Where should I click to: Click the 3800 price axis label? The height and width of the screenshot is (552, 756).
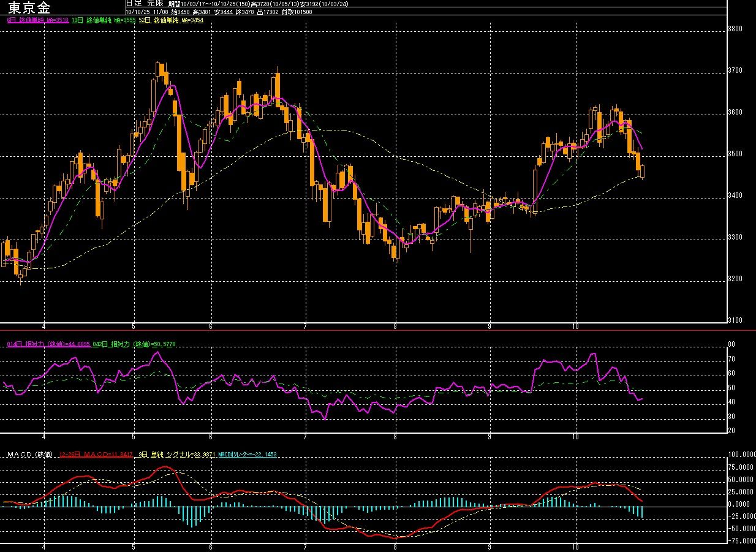point(735,29)
